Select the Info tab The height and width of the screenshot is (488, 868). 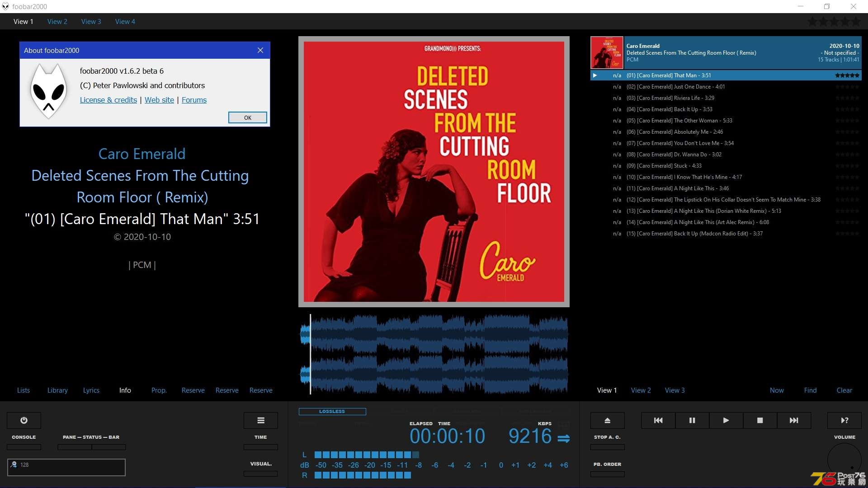(125, 390)
